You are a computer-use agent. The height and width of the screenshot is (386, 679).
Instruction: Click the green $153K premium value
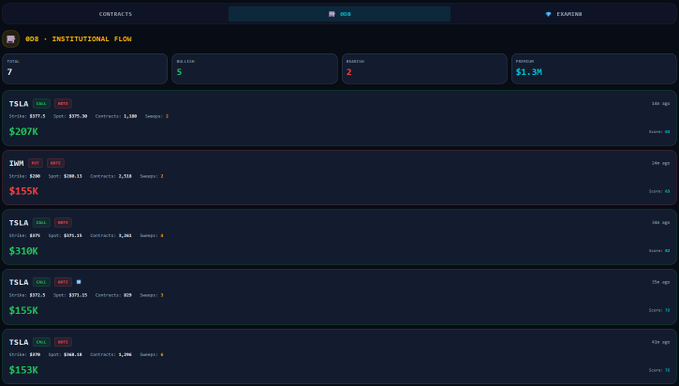click(23, 370)
